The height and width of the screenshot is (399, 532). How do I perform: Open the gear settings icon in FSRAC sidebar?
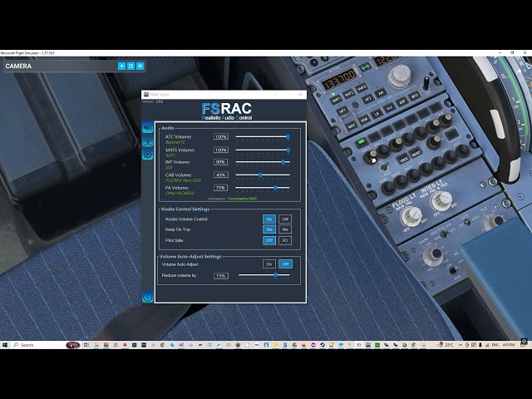click(148, 155)
